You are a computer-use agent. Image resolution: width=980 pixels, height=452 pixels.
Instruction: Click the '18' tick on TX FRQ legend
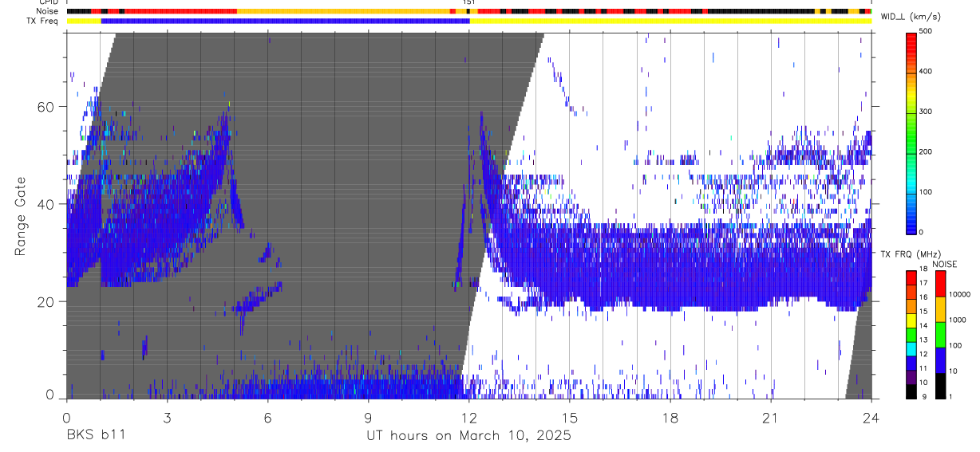tap(924, 270)
